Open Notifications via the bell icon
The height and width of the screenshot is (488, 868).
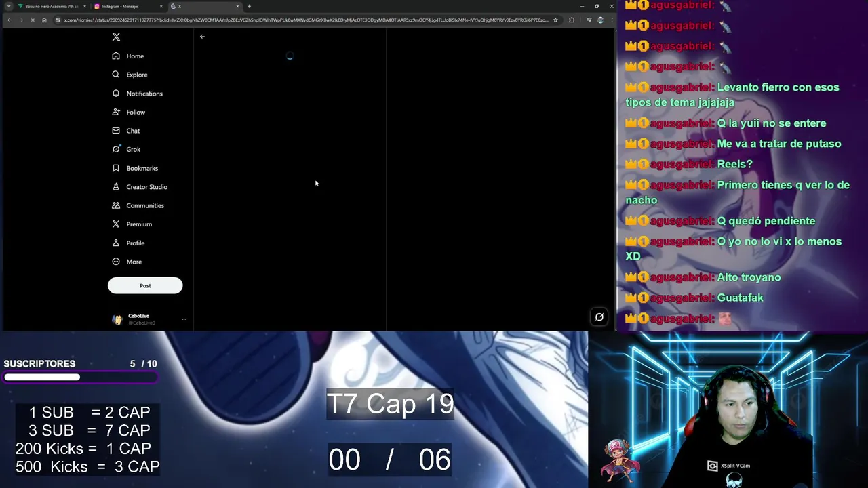pos(116,93)
